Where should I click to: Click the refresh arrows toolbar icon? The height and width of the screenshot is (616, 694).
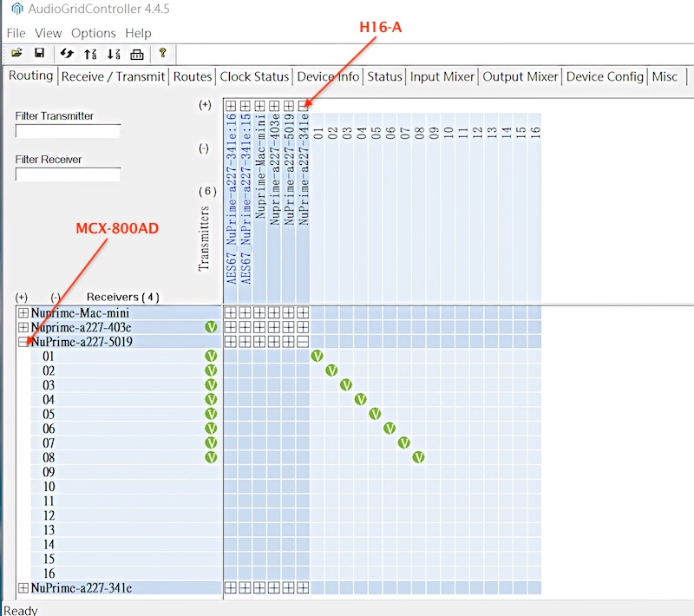pyautogui.click(x=67, y=54)
